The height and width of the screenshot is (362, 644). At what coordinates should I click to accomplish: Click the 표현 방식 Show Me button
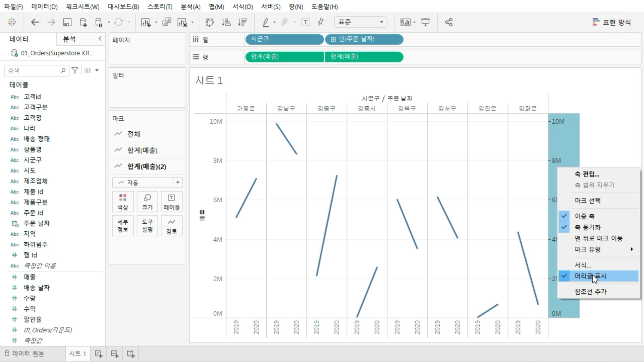pyautogui.click(x=611, y=22)
